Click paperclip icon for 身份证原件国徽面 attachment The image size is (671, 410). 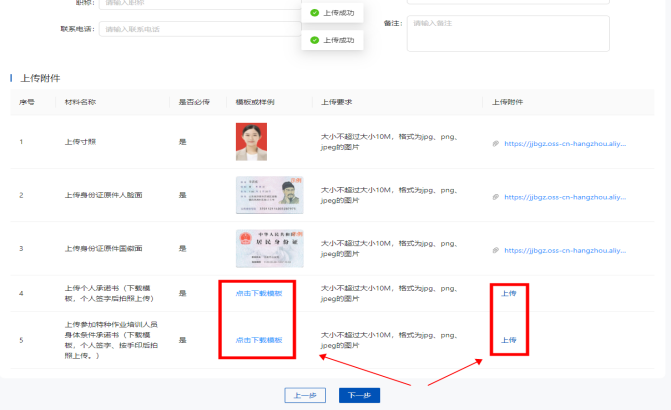click(495, 248)
